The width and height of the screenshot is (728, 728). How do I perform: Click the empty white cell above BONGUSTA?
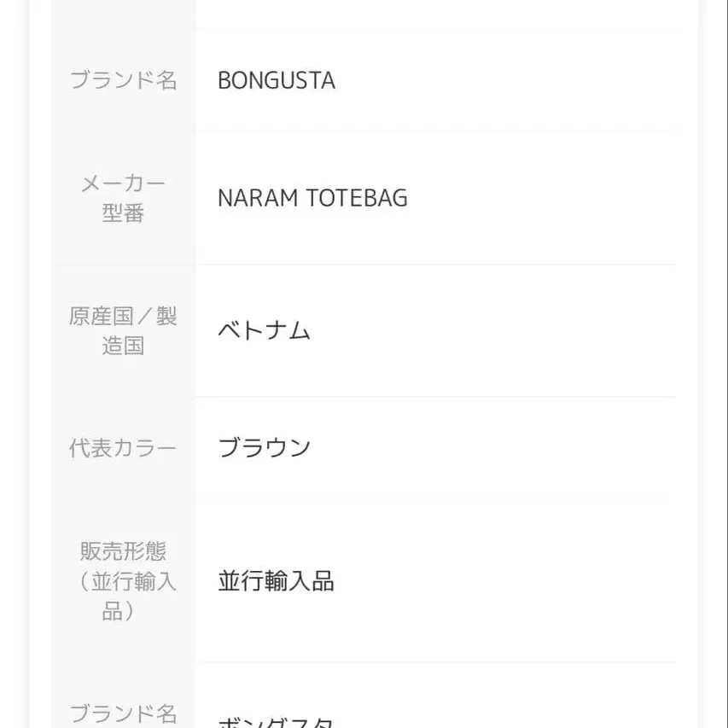coord(435,13)
